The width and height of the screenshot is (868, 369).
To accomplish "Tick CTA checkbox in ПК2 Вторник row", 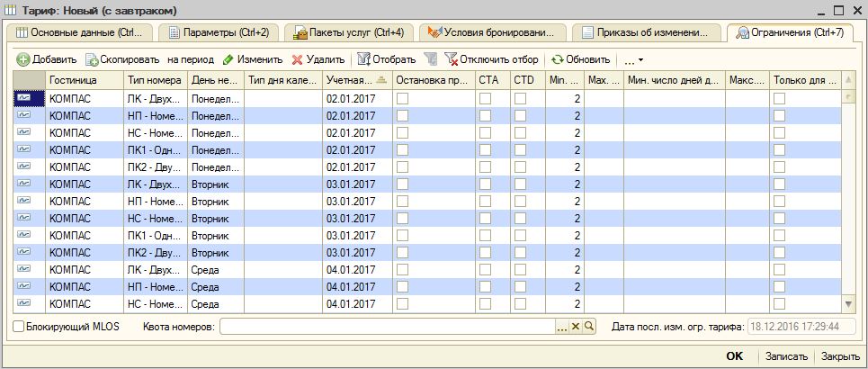I will point(485,253).
